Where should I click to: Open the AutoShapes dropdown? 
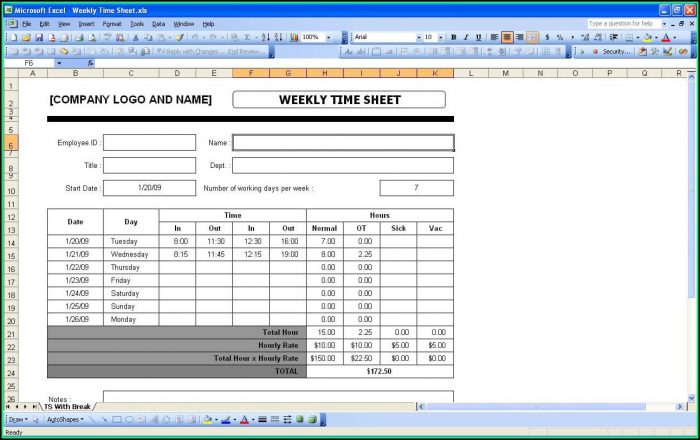[65, 419]
